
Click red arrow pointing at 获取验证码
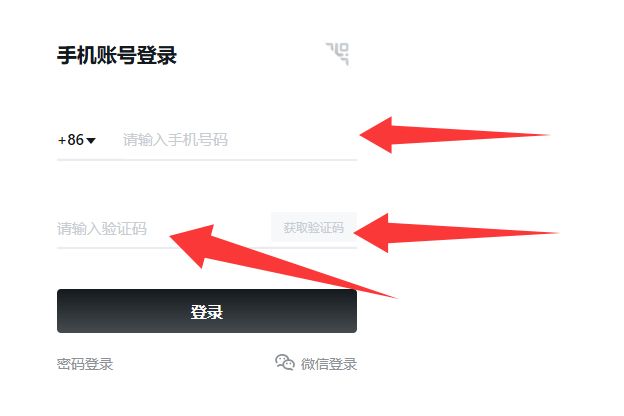456,233
